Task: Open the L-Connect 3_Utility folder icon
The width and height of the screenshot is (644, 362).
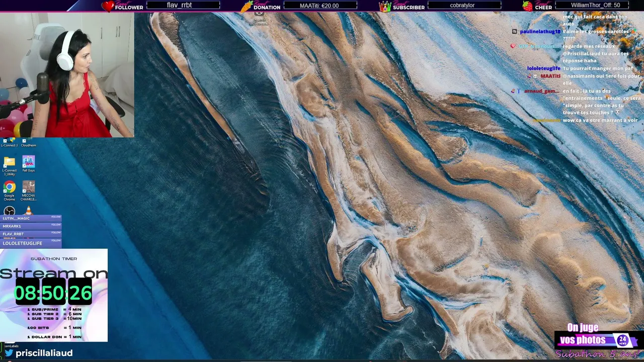Action: [x=9, y=166]
